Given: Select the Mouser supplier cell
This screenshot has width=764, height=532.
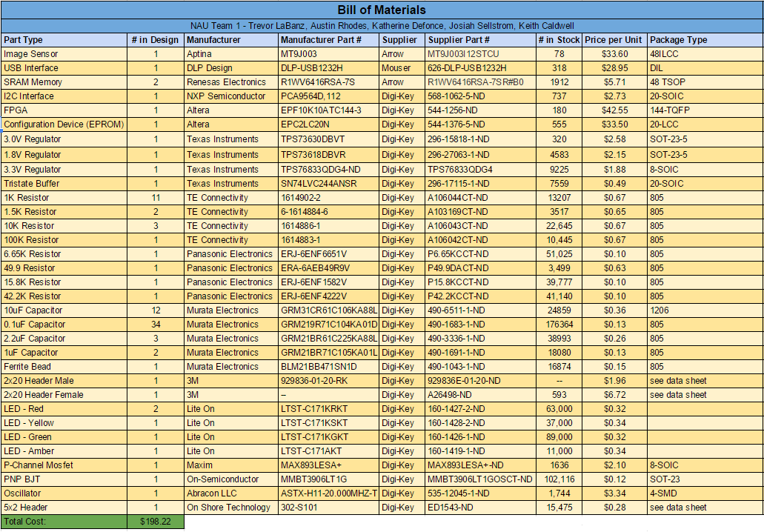Looking at the screenshot, I should pos(402,68).
